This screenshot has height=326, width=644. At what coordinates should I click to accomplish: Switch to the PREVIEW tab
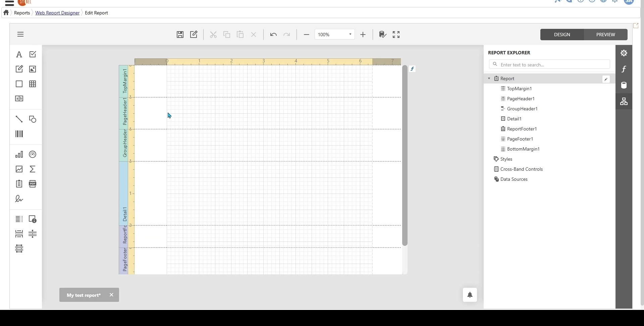point(606,35)
